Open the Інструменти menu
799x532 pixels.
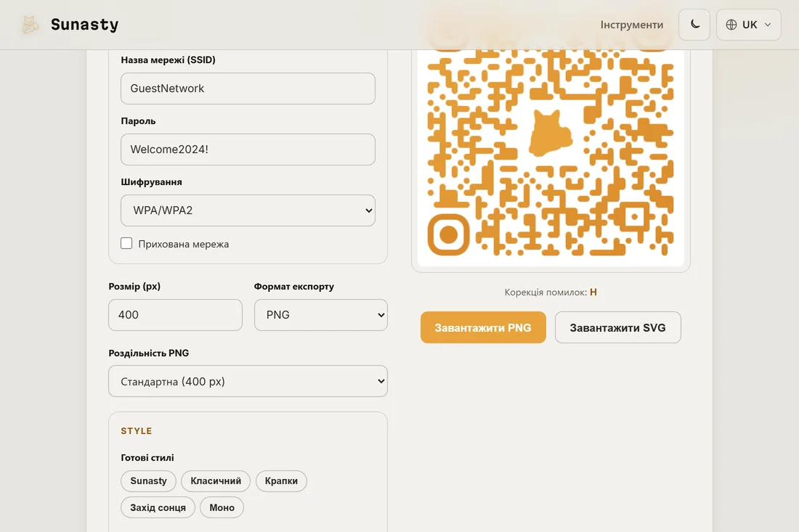point(631,25)
